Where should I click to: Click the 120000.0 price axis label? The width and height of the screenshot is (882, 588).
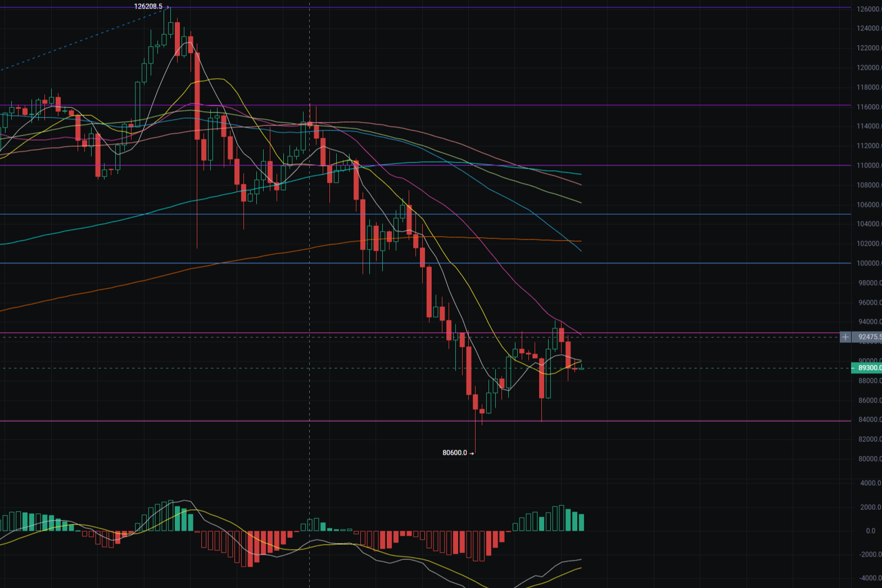869,67
